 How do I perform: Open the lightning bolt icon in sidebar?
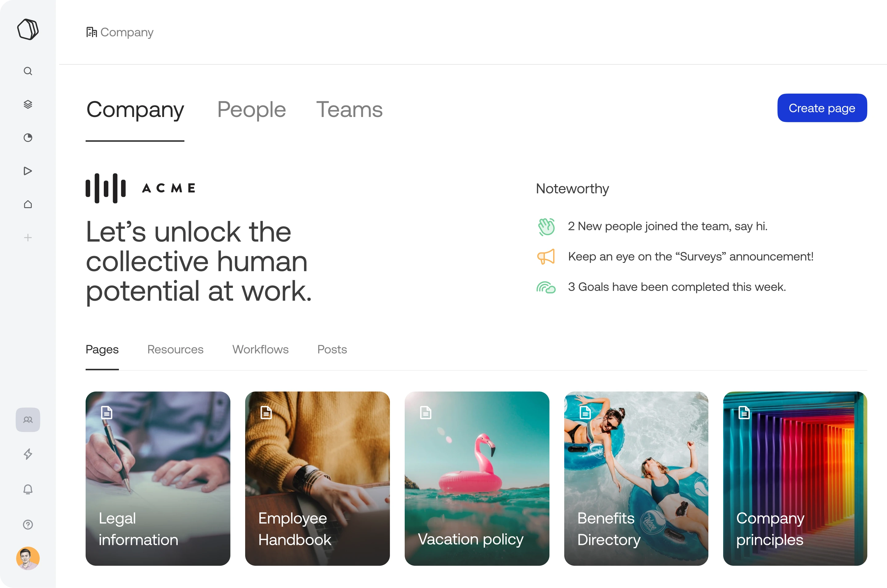pyautogui.click(x=28, y=454)
